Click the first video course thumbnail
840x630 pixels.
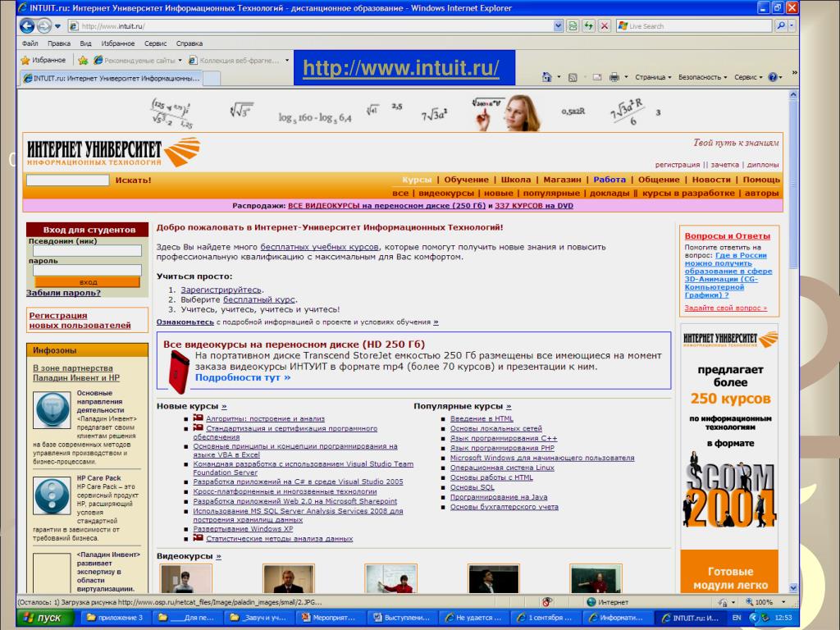point(186,578)
